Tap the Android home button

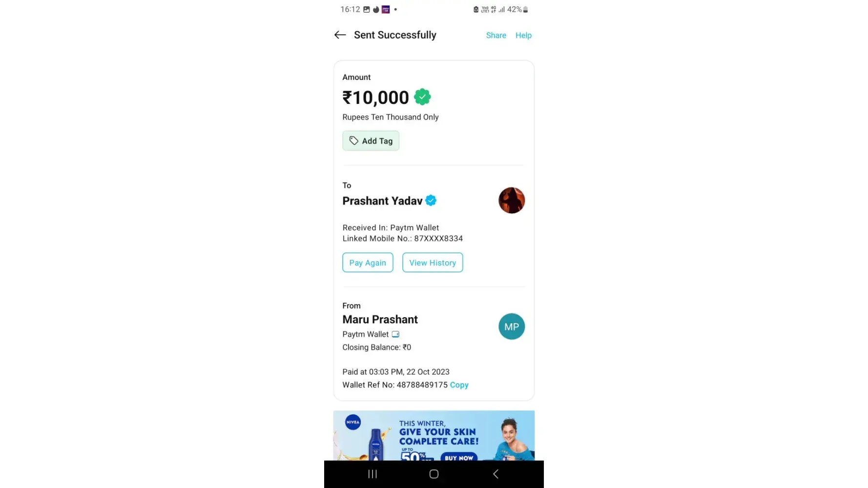pos(434,474)
